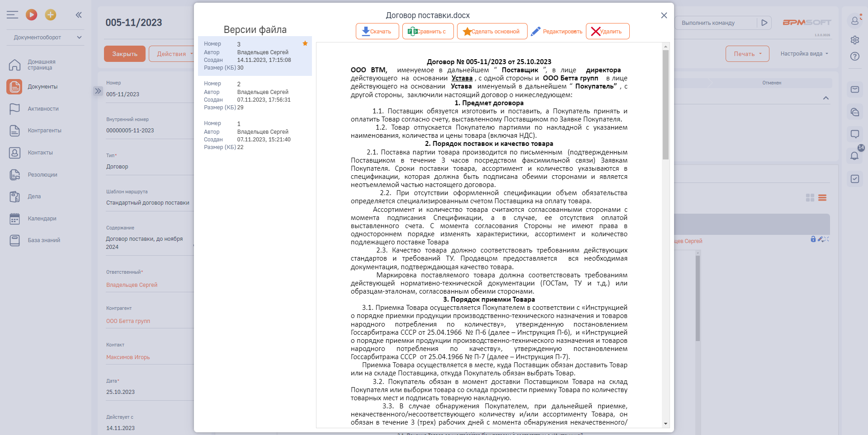The width and height of the screenshot is (868, 435).
Task: Click the yellow plus add button
Action: [x=51, y=15]
